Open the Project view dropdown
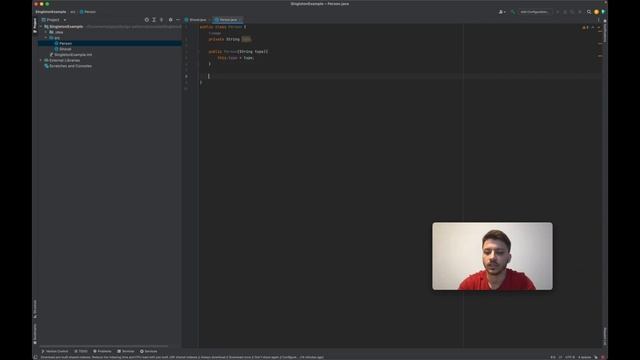Viewport: 640px width, 360px height. (54, 20)
